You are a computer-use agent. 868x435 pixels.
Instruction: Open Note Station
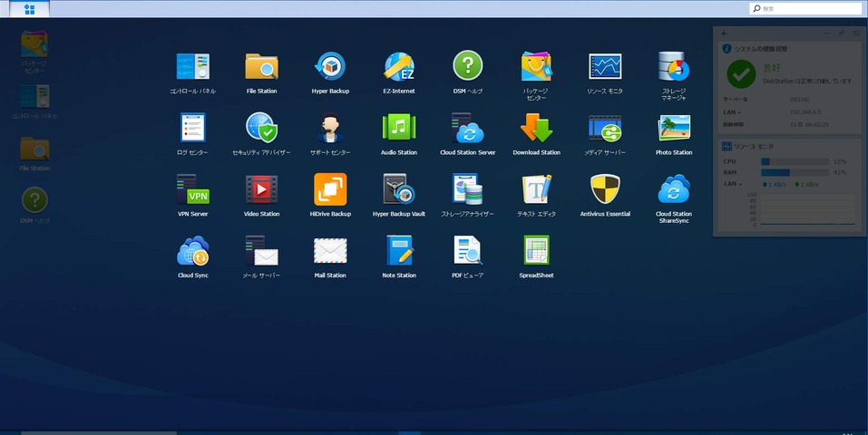coord(399,251)
